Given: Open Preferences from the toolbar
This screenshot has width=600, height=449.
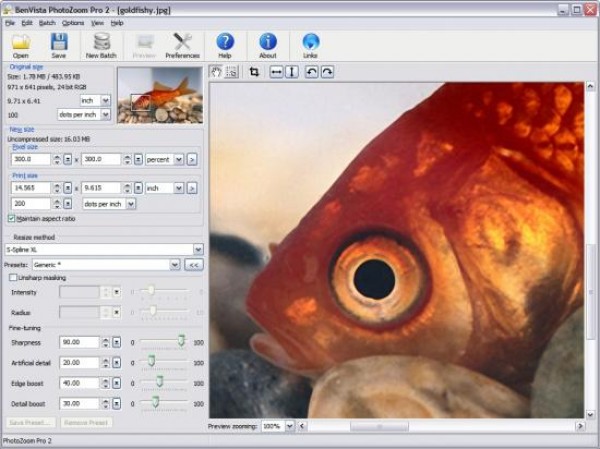Looking at the screenshot, I should 182,42.
